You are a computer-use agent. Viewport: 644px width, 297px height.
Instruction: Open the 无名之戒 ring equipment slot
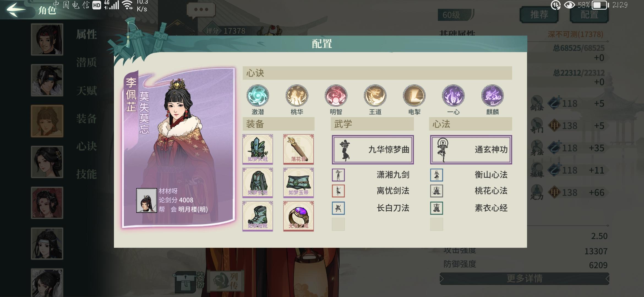(299, 216)
